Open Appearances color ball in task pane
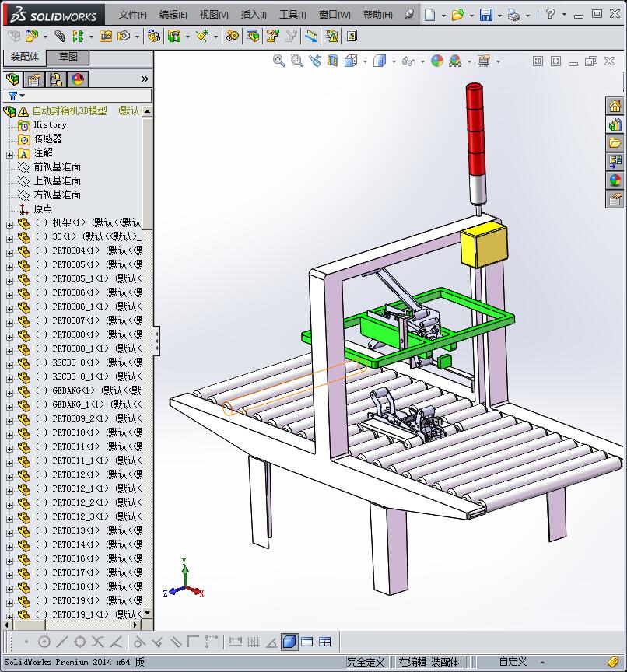Viewport: 627px width, 672px height. tap(615, 180)
